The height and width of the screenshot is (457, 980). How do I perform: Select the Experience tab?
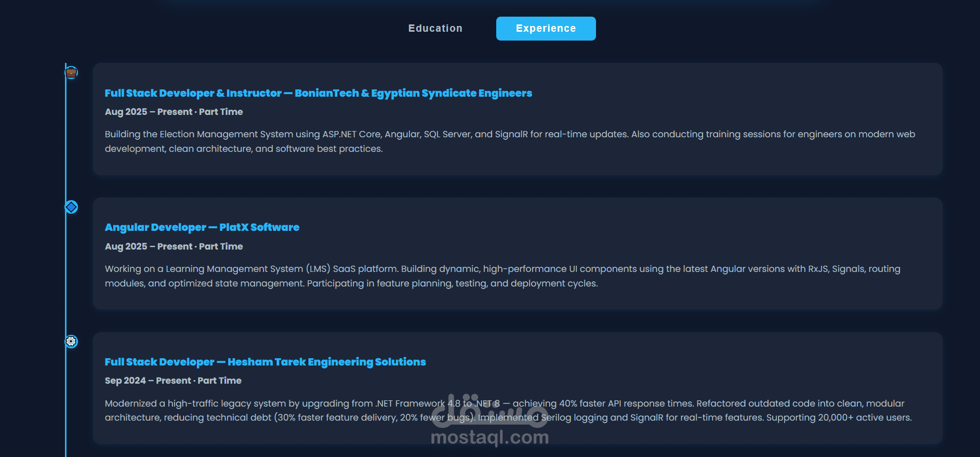(546, 29)
